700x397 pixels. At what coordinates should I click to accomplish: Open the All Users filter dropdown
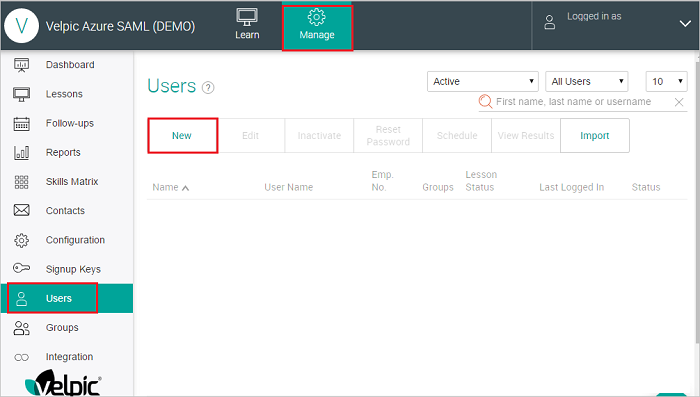pos(587,81)
